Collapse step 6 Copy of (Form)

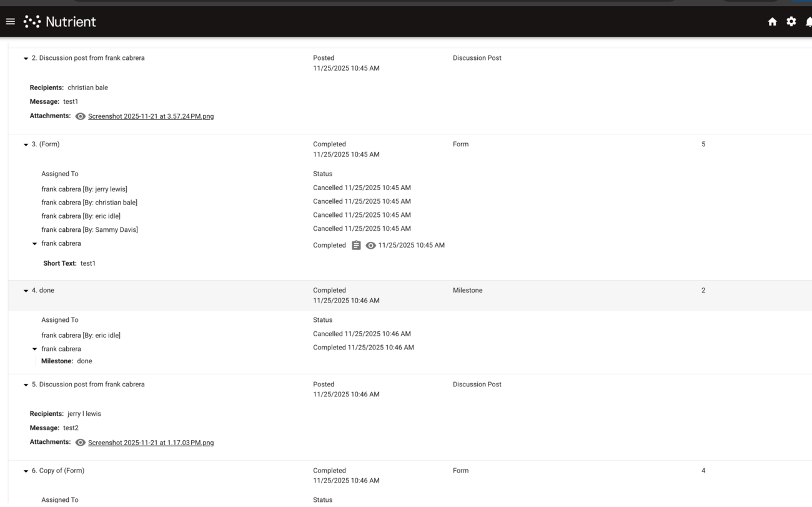tap(25, 470)
